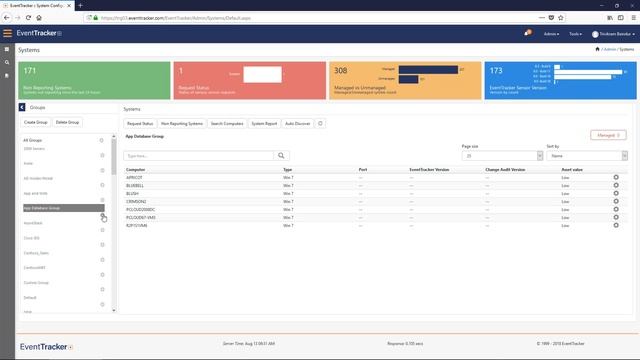Switch to the EventTracker browser tab

click(x=37, y=6)
